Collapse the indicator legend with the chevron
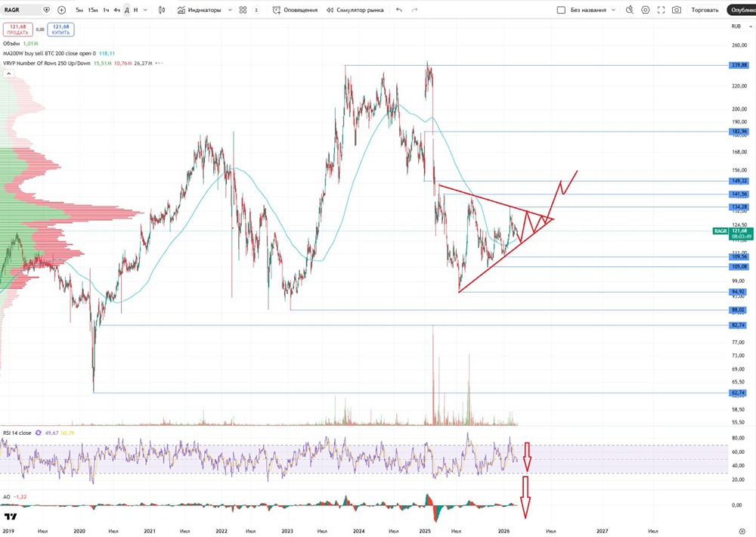Screen dimensions: 756x537 point(8,73)
